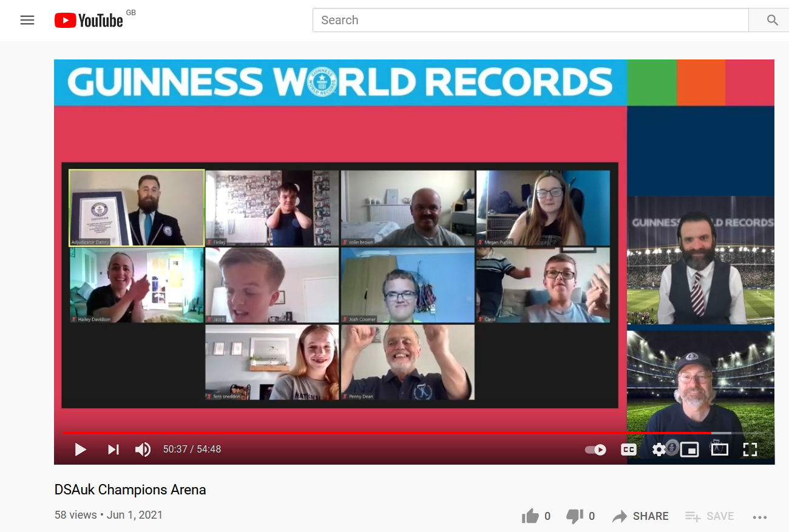Click the Megan Purvis video tile
This screenshot has width=789, height=532.
[x=543, y=207]
